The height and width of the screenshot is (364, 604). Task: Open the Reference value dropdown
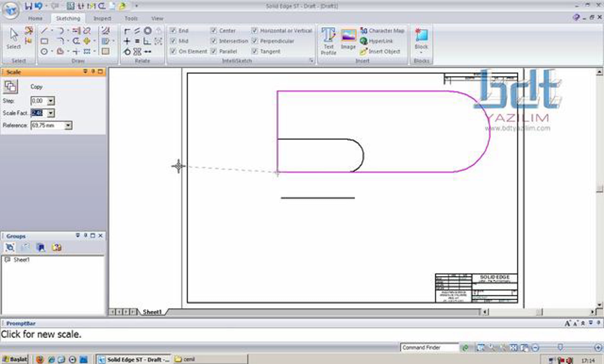68,125
